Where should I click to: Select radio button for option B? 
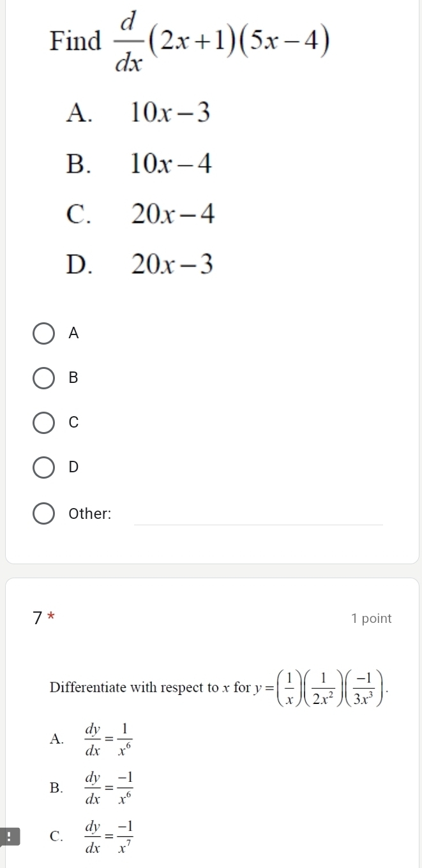[x=43, y=378]
